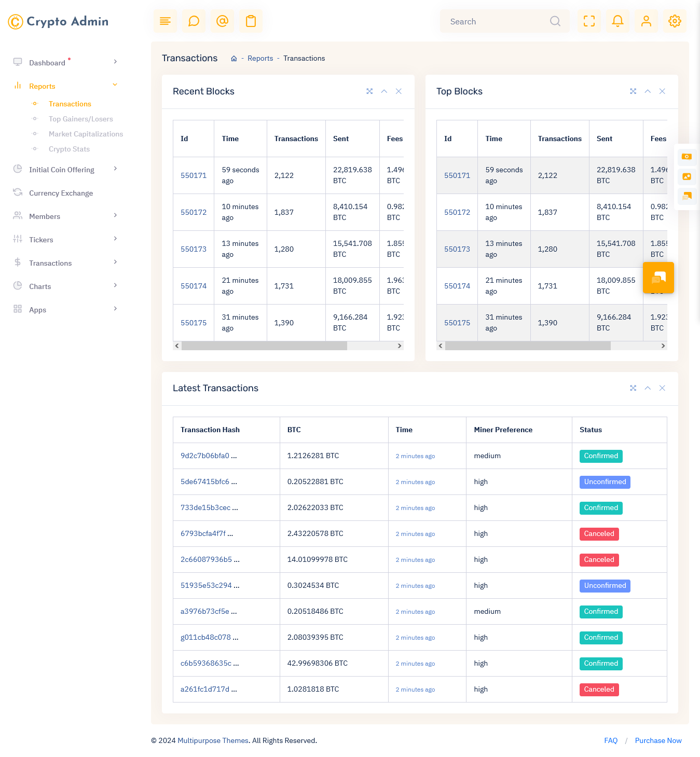The image size is (700, 757).
Task: Toggle the sidebar with hamburger menu icon
Action: tap(165, 21)
